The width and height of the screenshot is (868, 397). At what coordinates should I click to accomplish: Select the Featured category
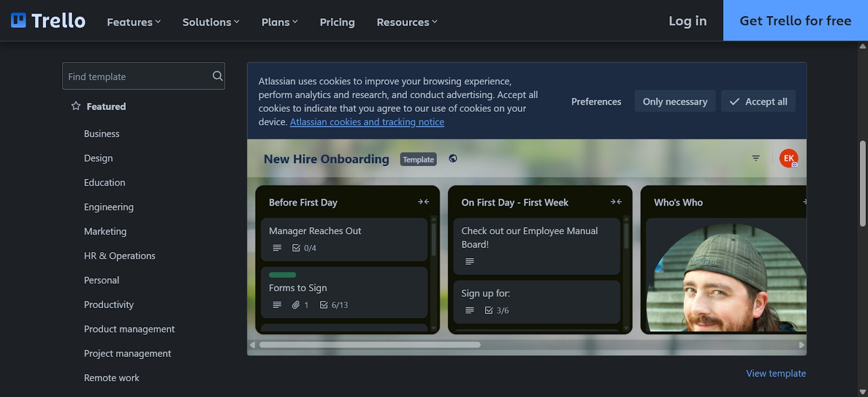coord(106,106)
